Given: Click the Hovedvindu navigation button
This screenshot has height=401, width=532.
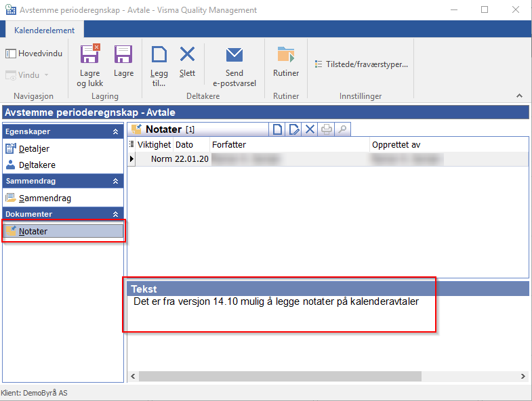Looking at the screenshot, I should coord(34,54).
